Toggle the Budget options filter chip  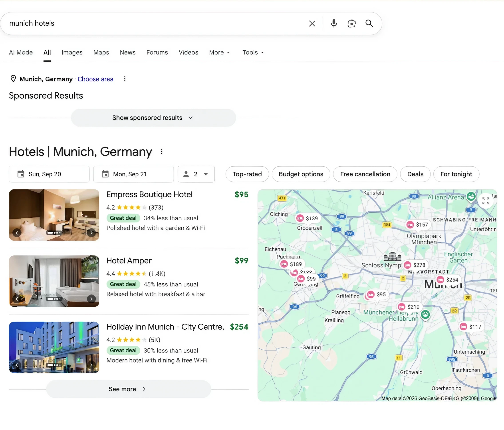(301, 174)
